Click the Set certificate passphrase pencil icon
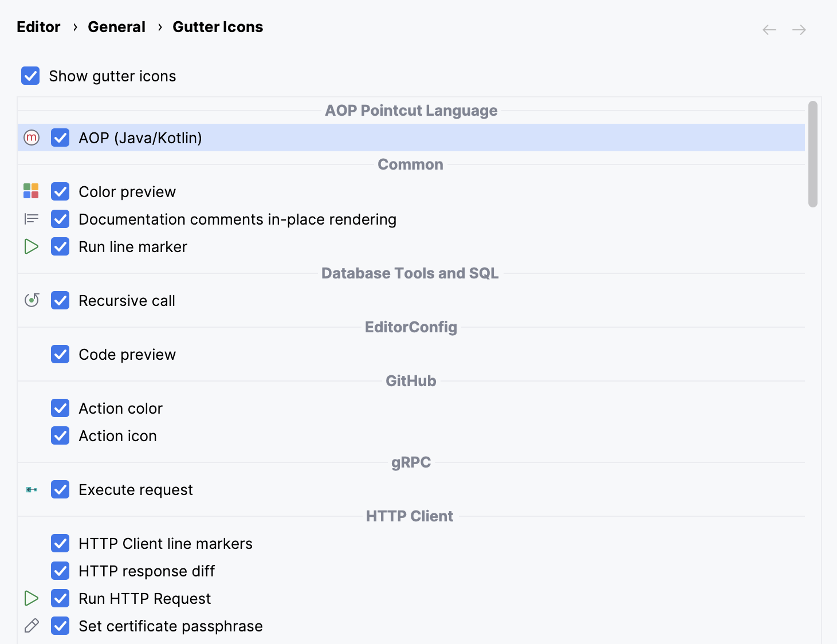This screenshot has width=837, height=644. 32,626
